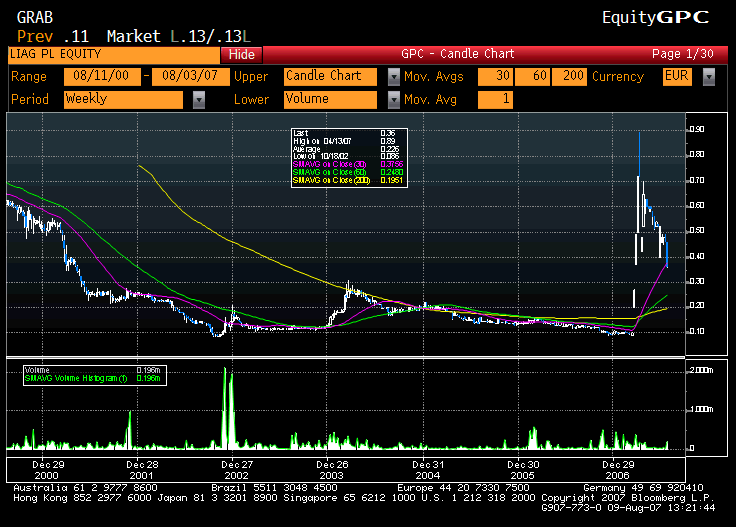Screen dimensions: 736x527
Task: Edit the 30 moving average field
Action: pyautogui.click(x=495, y=76)
